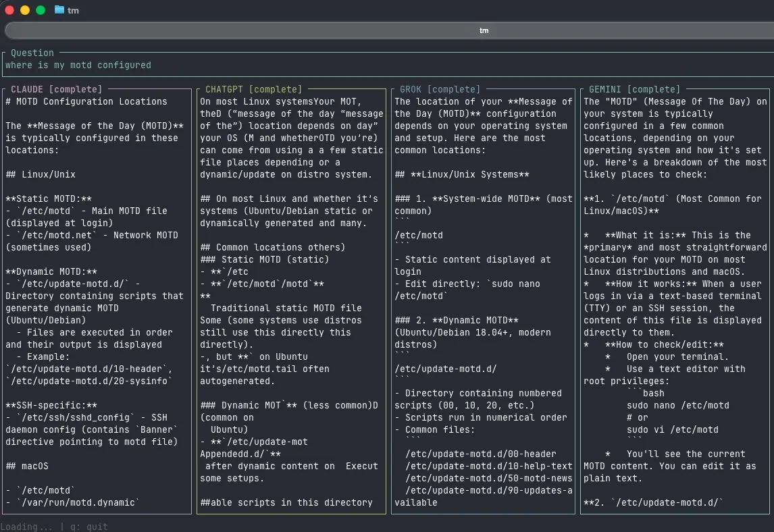The image size is (774, 532).
Task: Click '**SSH-specific:**' line in Claude panel
Action: (x=51, y=406)
